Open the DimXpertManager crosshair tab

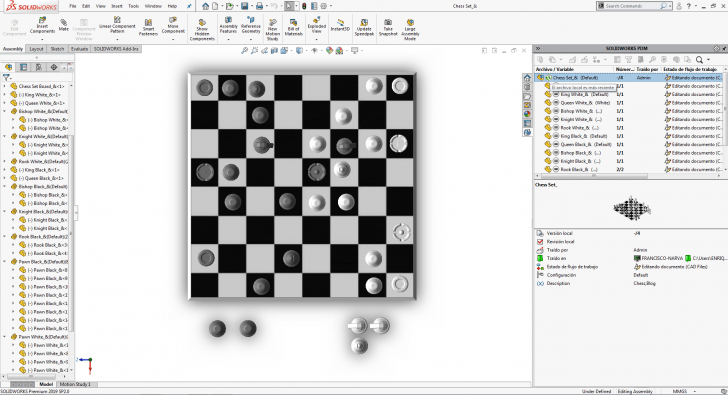coord(54,67)
